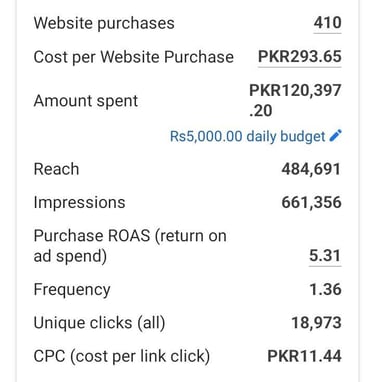Click the pencil edit icon beside daily budget

[335, 136]
